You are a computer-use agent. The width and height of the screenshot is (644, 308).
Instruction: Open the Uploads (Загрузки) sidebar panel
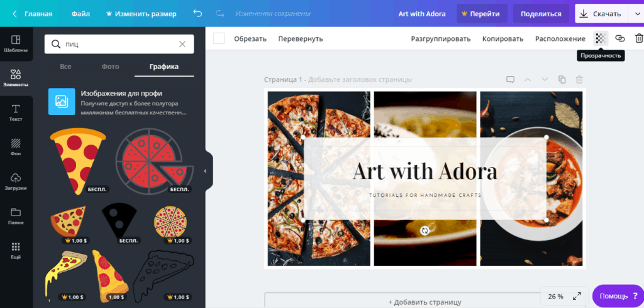point(16,182)
